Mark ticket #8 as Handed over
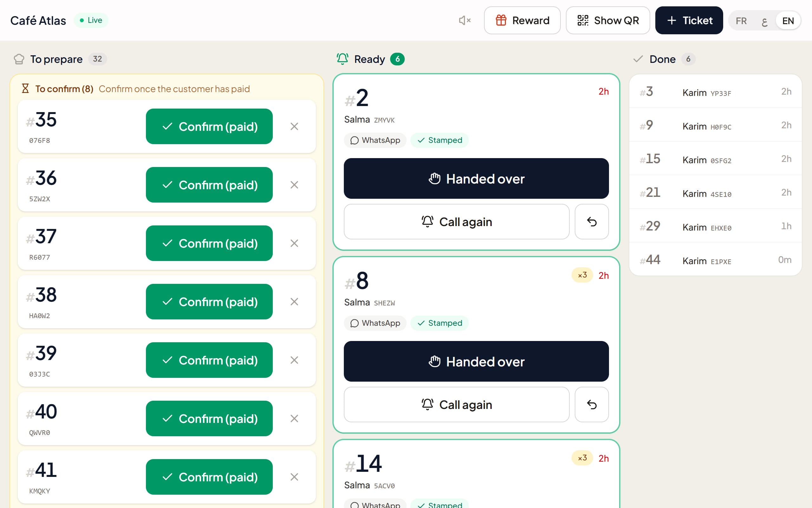The height and width of the screenshot is (508, 812). click(x=476, y=361)
